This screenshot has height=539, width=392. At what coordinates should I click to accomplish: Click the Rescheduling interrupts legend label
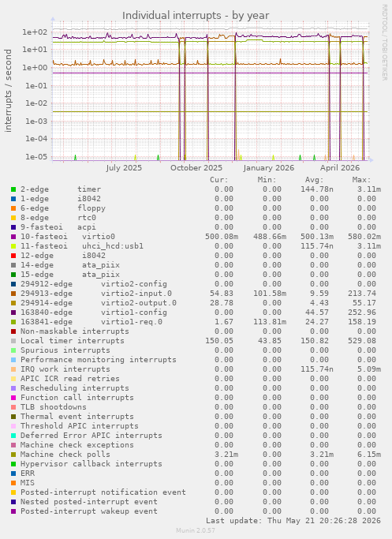[x=75, y=388]
